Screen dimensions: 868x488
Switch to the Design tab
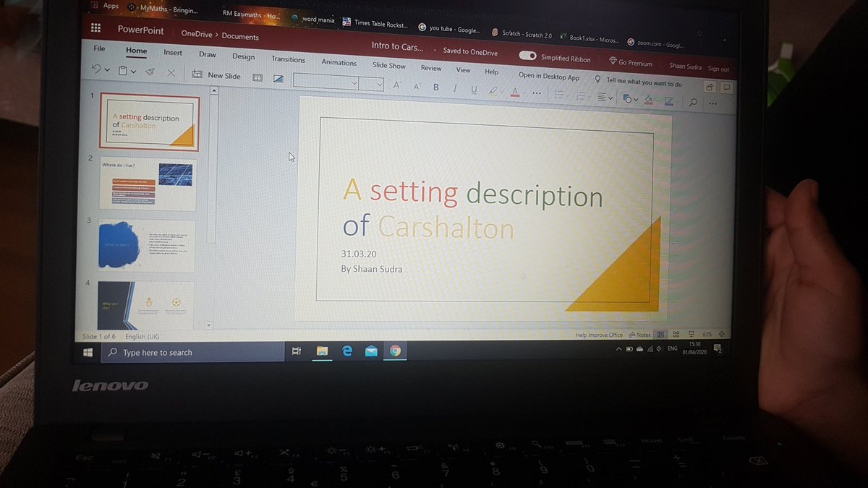(243, 56)
